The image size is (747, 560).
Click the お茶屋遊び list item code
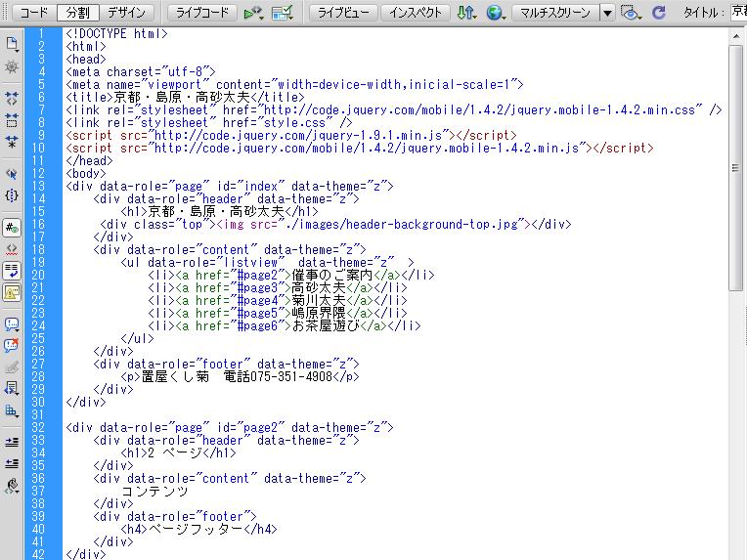pyautogui.click(x=285, y=325)
